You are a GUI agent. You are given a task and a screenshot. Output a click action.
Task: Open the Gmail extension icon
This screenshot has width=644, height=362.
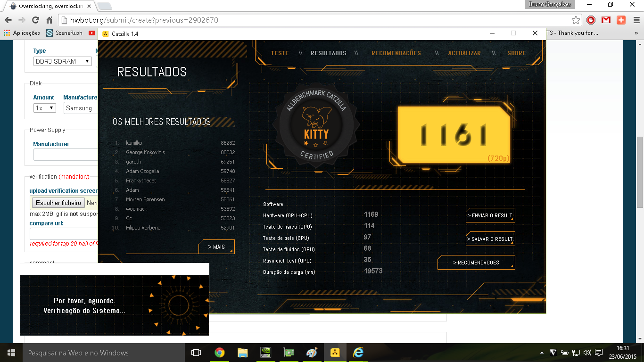click(x=606, y=20)
